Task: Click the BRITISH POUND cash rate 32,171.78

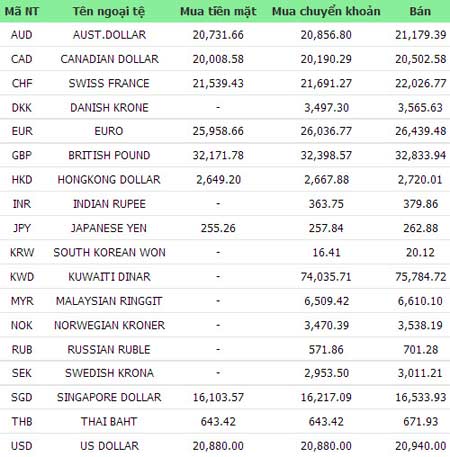Action: (218, 155)
